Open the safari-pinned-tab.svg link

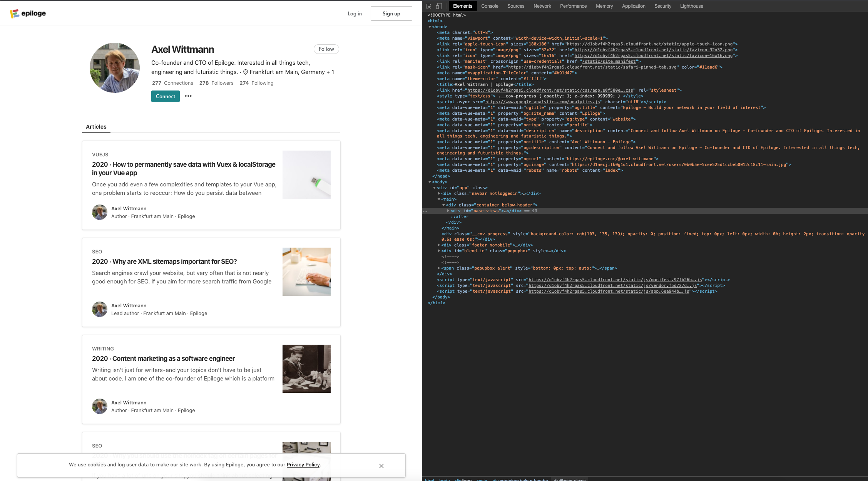592,67
